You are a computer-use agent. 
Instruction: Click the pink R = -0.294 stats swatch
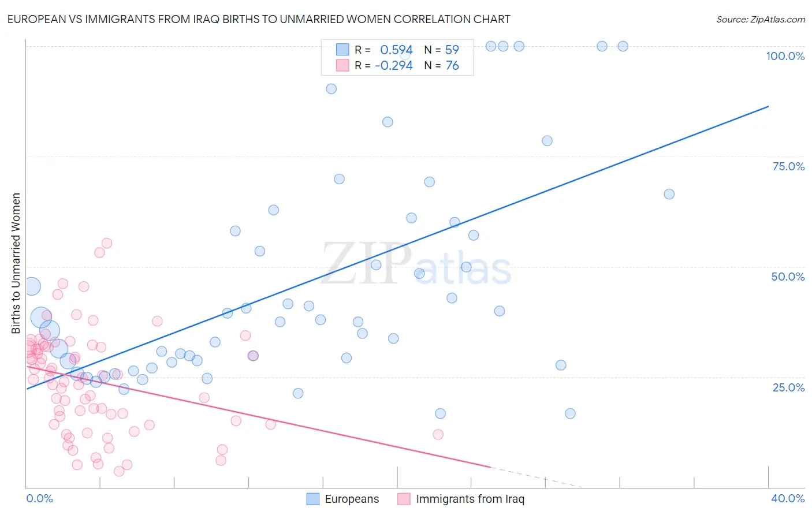[342, 65]
